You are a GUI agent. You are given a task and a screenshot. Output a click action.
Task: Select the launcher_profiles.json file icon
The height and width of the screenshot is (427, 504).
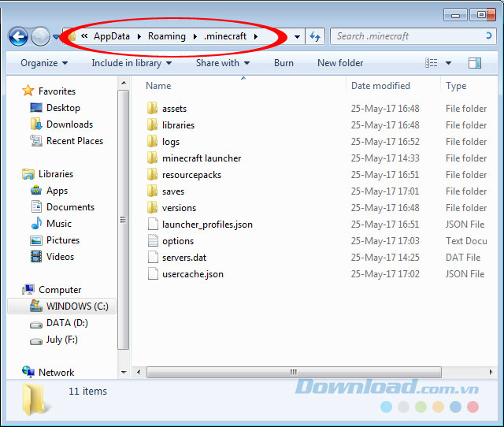153,224
